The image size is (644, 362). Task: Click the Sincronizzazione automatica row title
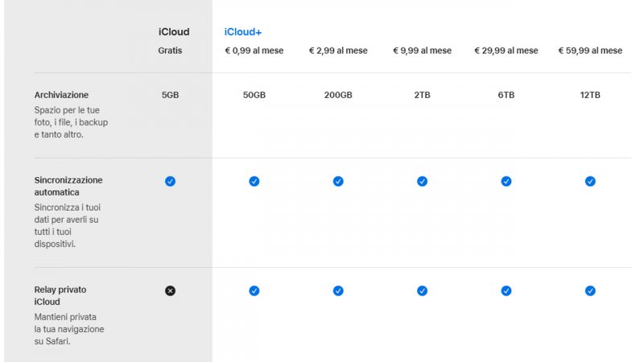[x=68, y=186]
